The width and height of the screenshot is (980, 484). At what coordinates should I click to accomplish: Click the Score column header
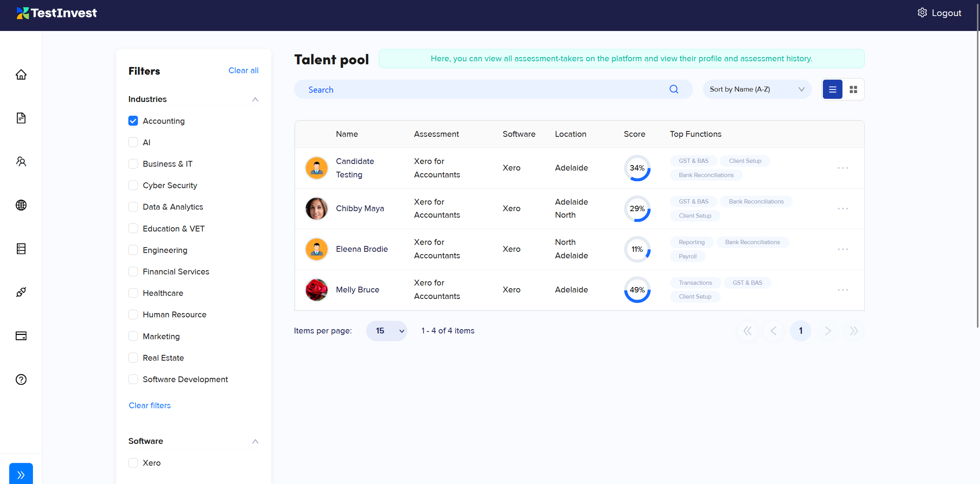[634, 134]
